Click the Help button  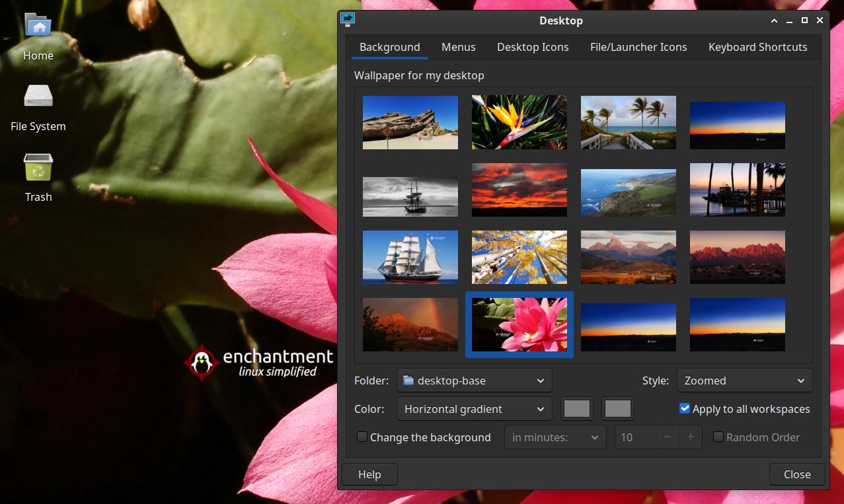click(x=369, y=474)
